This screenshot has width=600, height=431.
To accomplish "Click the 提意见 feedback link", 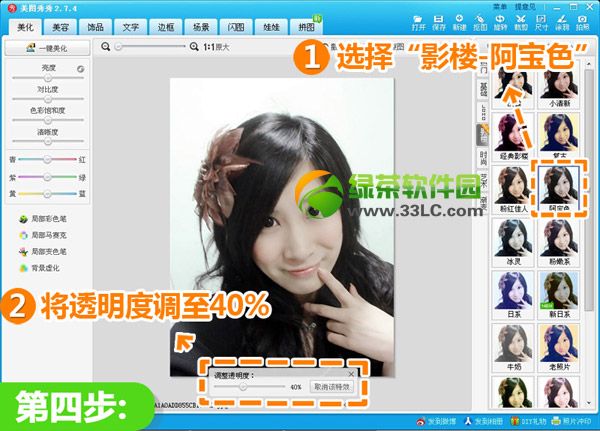I will (x=525, y=7).
